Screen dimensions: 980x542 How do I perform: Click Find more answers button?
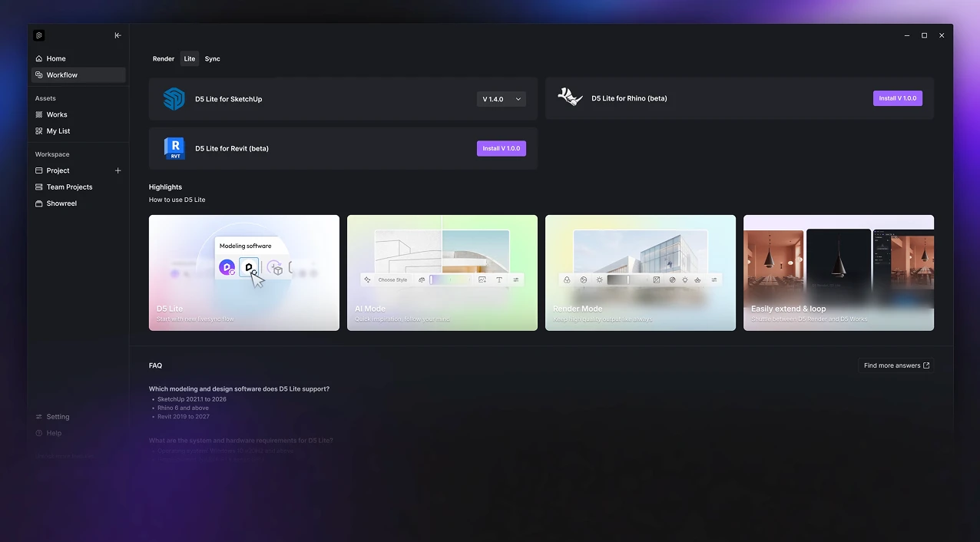tap(896, 365)
